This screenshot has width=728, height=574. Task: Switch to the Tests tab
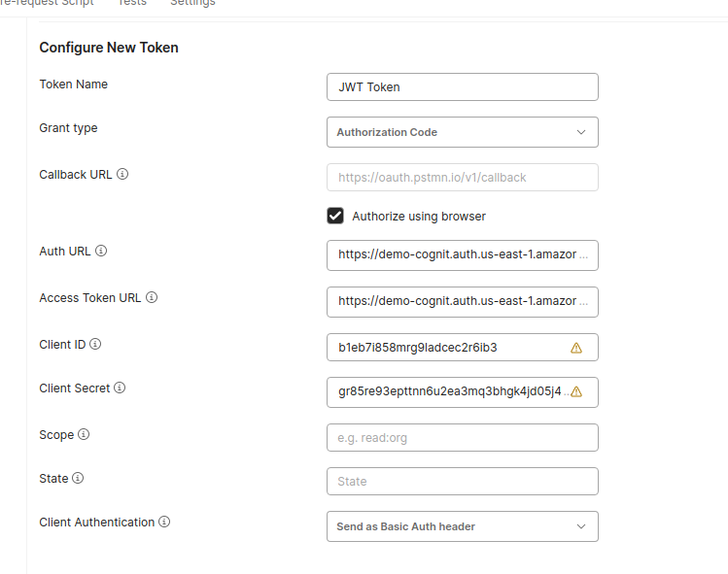132,3
